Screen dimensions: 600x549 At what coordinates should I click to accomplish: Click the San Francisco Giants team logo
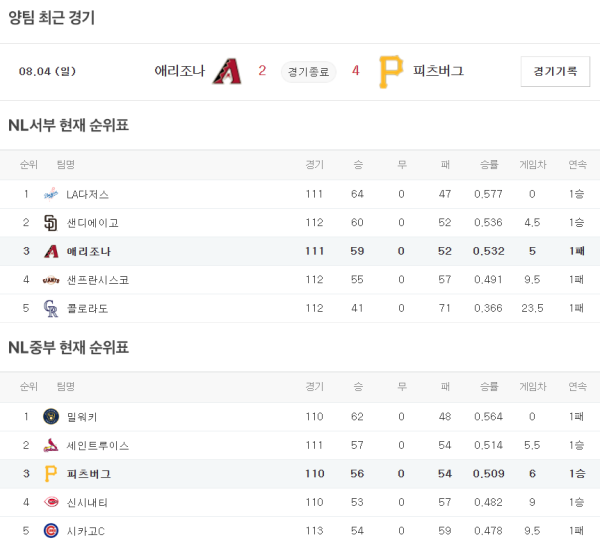[x=51, y=280]
